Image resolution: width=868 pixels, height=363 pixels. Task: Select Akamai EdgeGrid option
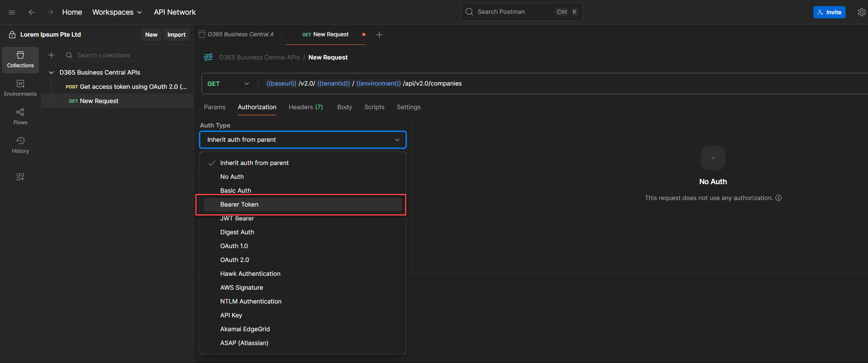point(303,329)
